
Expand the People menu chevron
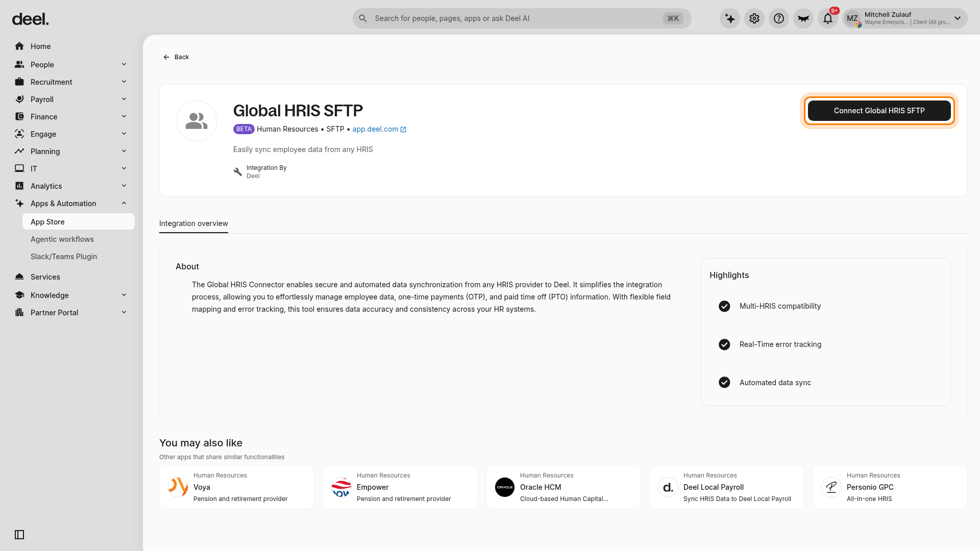click(124, 64)
